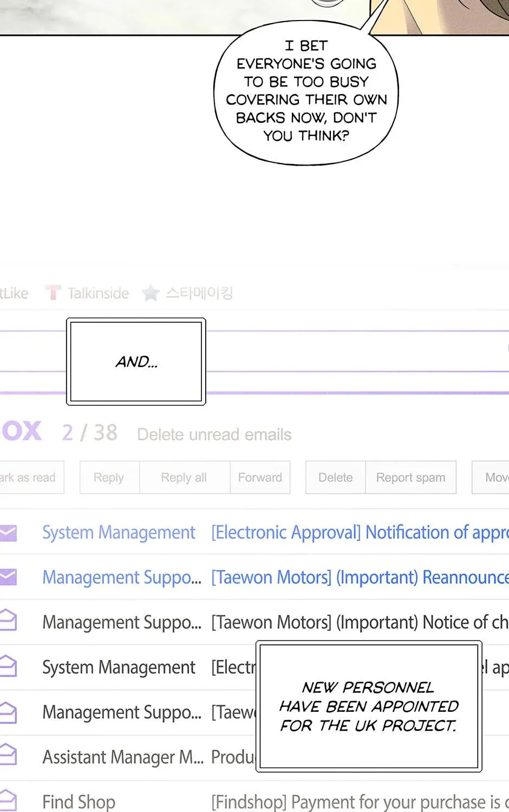
Task: Click sender Assistant Manager M...
Action: point(123,757)
